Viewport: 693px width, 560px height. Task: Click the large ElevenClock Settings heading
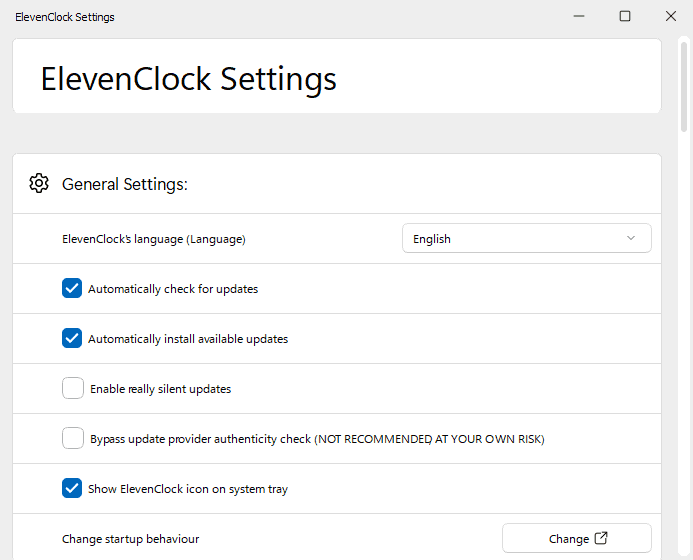point(189,80)
